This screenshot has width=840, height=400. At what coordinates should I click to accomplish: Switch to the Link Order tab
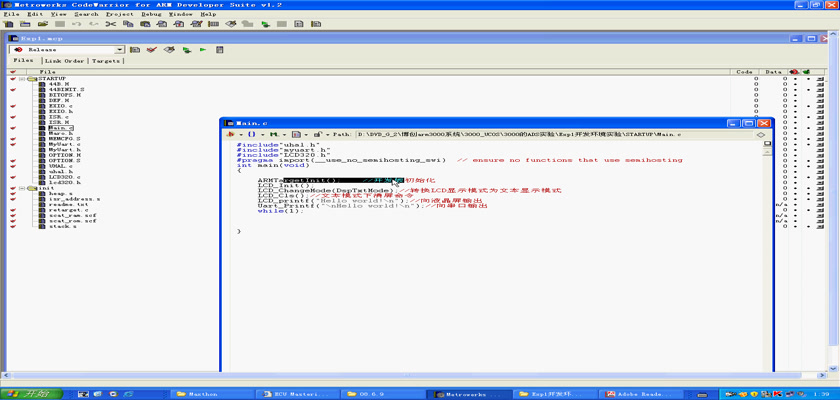pos(64,61)
